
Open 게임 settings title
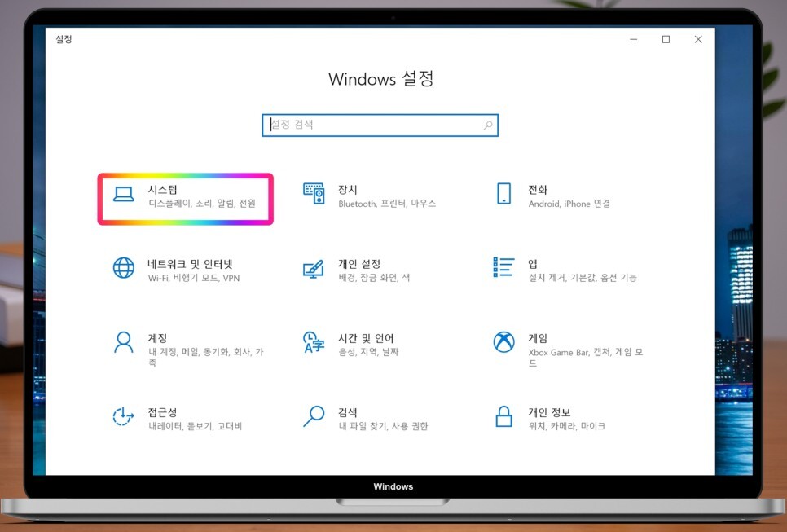point(538,338)
